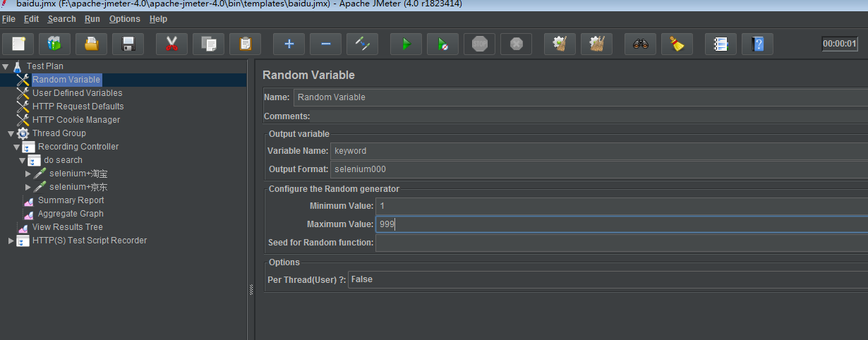Click the Function helper list icon
The height and width of the screenshot is (340, 868).
pyautogui.click(x=721, y=44)
